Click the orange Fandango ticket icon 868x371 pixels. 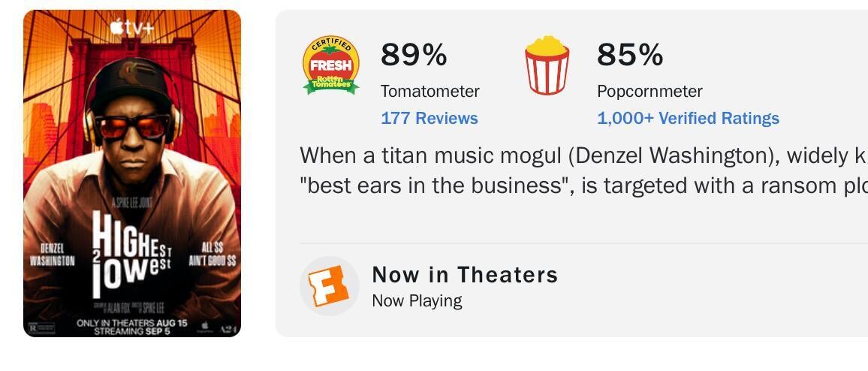329,285
